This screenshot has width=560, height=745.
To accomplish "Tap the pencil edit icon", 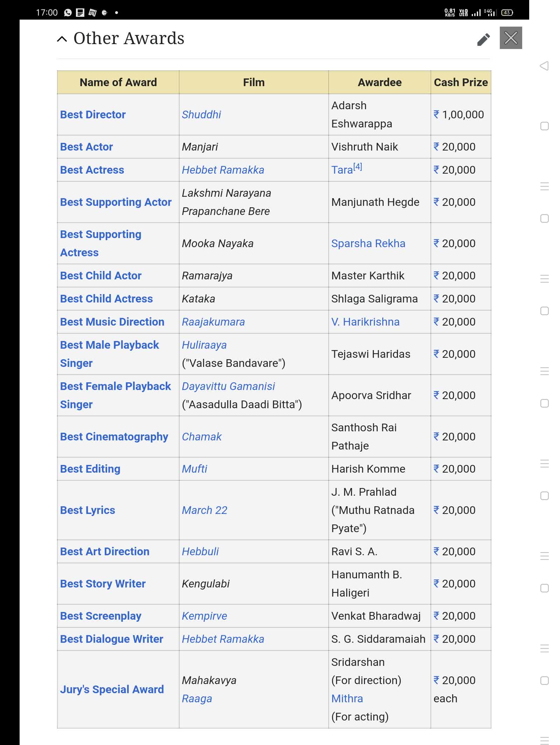I will (483, 39).
